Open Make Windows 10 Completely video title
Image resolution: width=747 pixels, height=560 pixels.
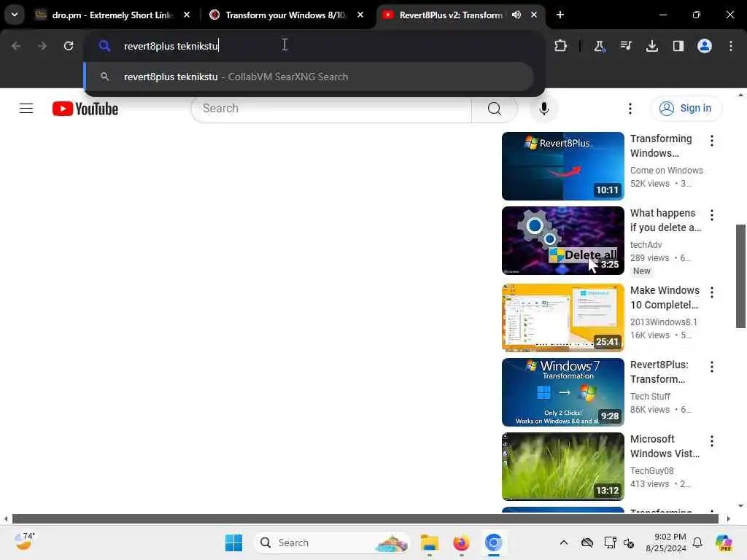tap(665, 297)
